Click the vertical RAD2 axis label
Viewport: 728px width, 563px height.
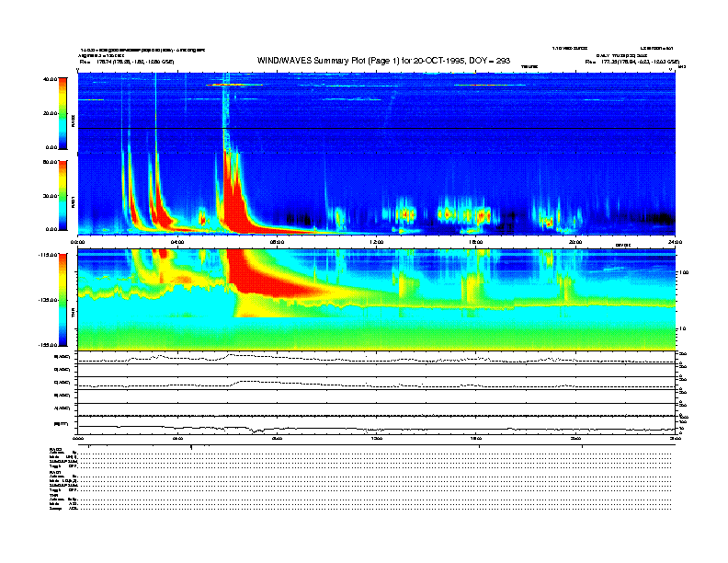(73, 121)
